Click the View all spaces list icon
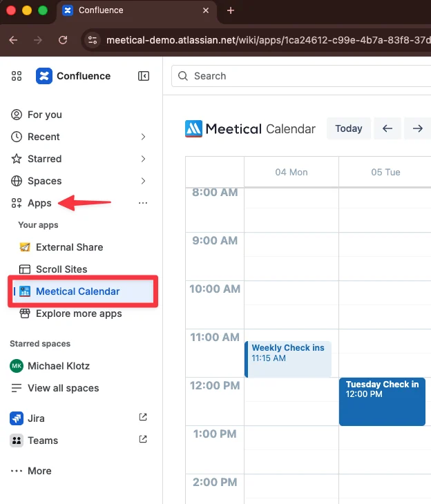 [x=17, y=388]
